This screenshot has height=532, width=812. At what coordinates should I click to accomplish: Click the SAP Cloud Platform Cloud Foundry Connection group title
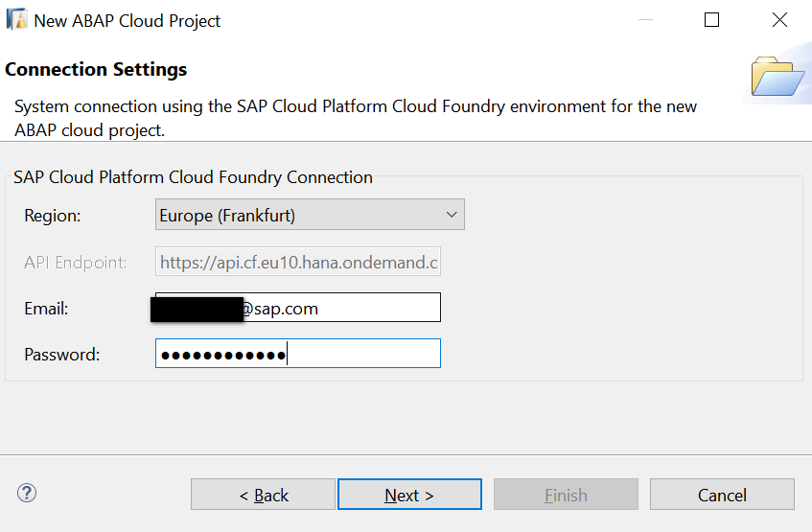point(193,177)
